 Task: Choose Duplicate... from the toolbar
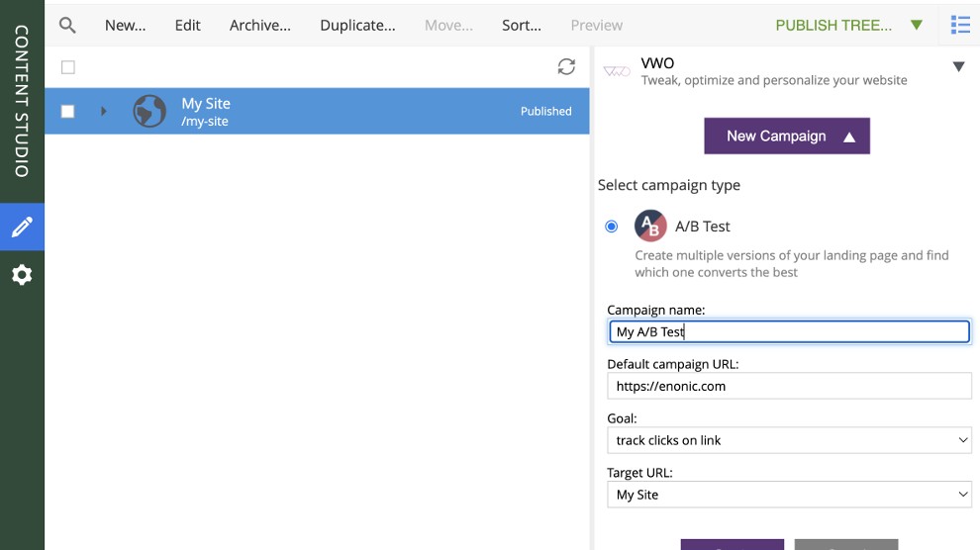pyautogui.click(x=357, y=25)
